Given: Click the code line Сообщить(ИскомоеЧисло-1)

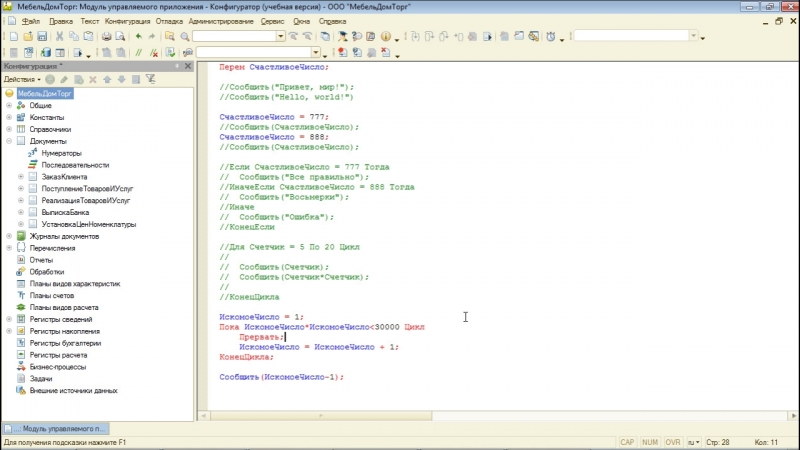Looking at the screenshot, I should [282, 377].
